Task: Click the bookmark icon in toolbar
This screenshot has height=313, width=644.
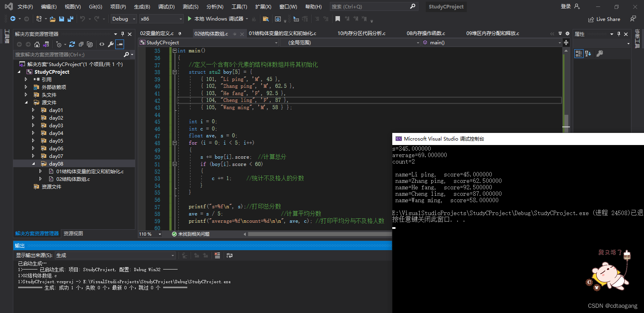Action: (x=338, y=19)
